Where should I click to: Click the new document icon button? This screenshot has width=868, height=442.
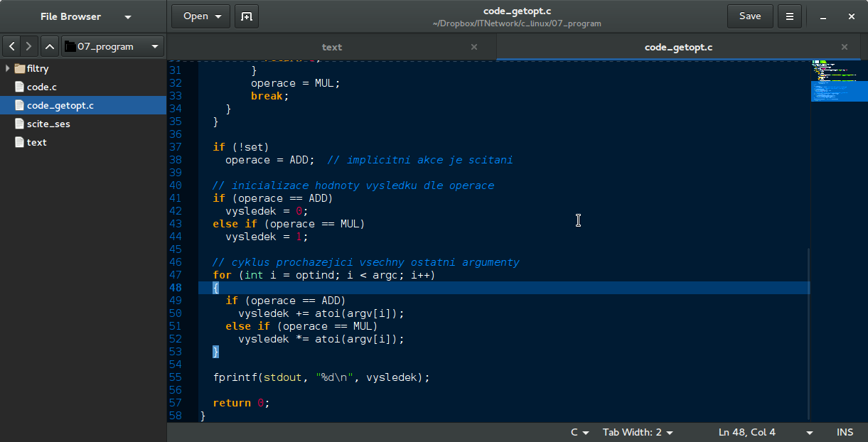point(246,16)
